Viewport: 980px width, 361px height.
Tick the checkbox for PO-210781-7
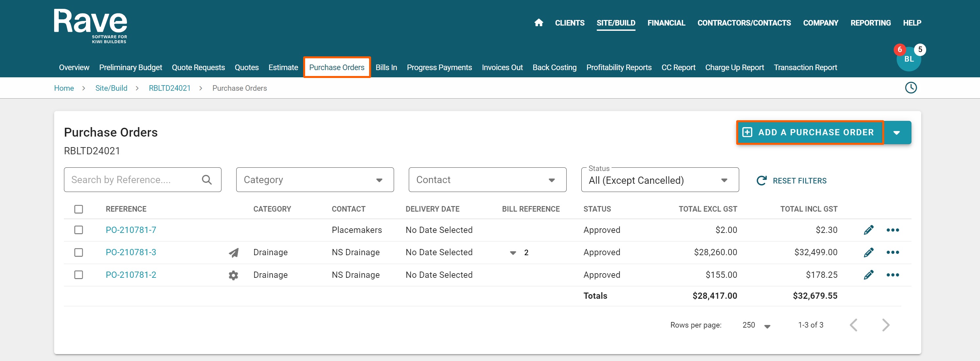pyautogui.click(x=79, y=230)
